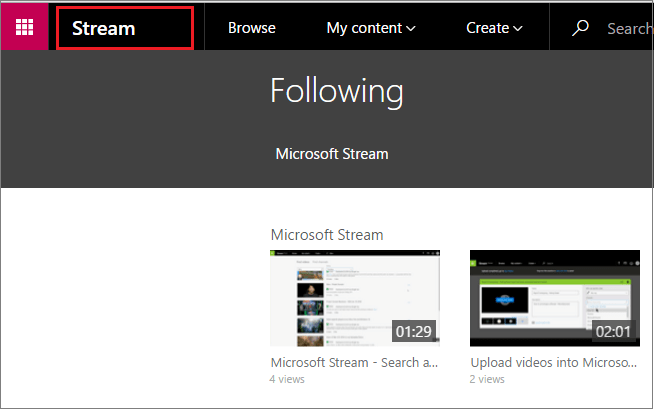Screen dimensions: 654x412
Task: Select the Microsoft Stream section title
Action: pyautogui.click(x=327, y=235)
